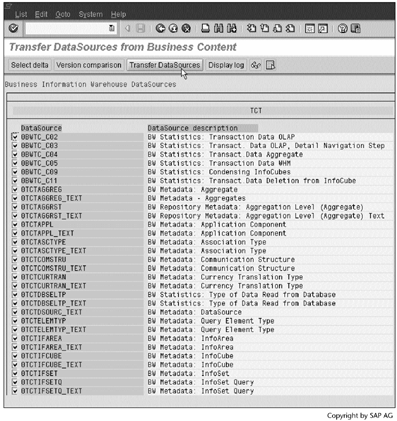The width and height of the screenshot is (397, 421).
Task: Click the Exit up-arrow icon
Action: (173, 29)
